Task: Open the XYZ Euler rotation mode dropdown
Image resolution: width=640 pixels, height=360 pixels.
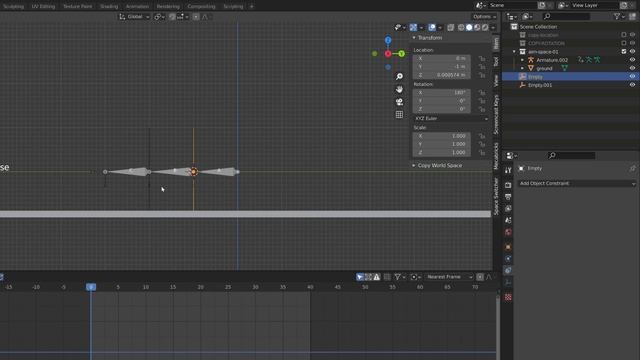Action: click(451, 118)
